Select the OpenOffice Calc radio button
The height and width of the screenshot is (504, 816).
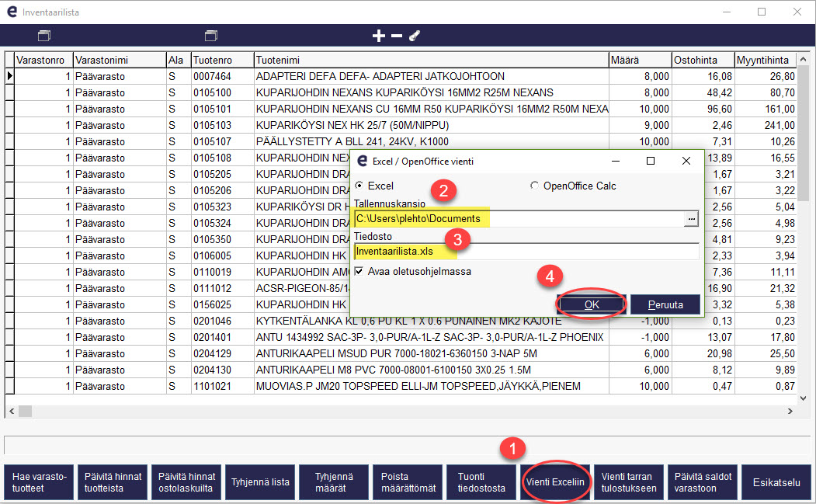point(534,186)
